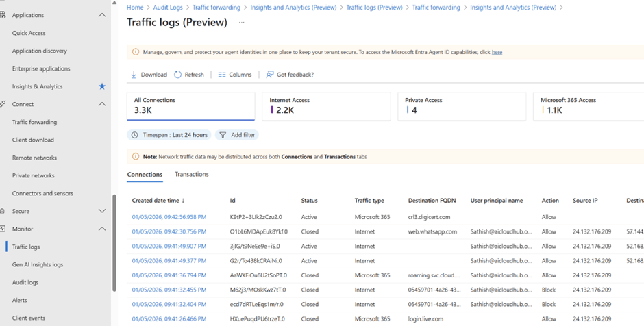Click the ellipsis beside Traffic logs title
The image size is (644, 326).
[x=241, y=23]
